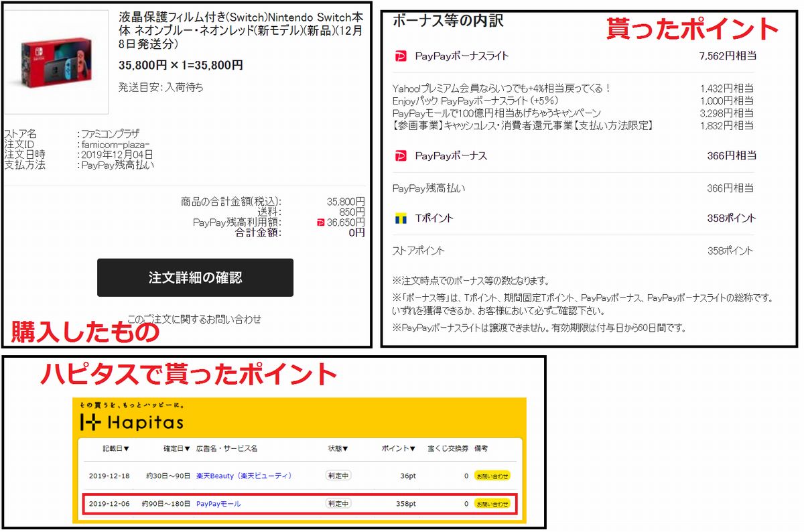Click the Yahoo!プレミアム会員 +4% bonus line
804x532 pixels.
(x=502, y=88)
